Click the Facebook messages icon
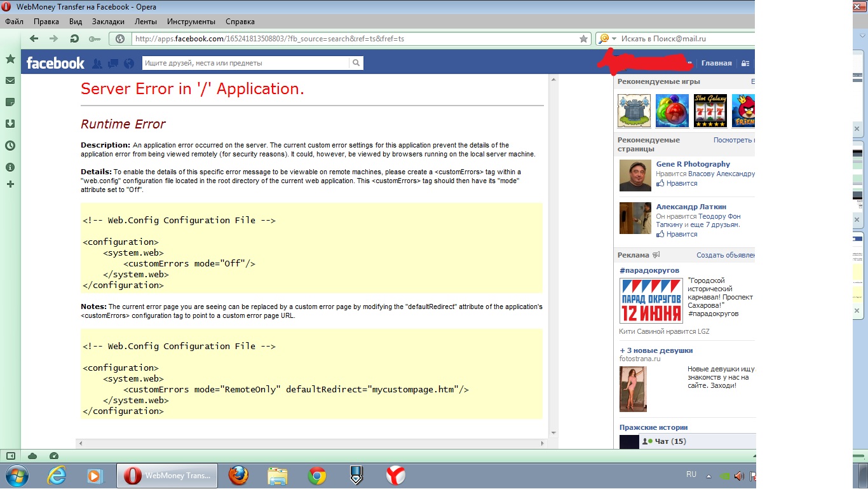868x489 pixels. pos(113,63)
